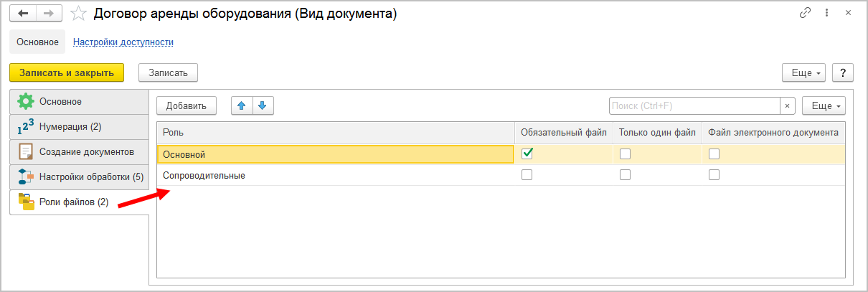868x292 pixels.
Task: Click the back navigation arrow
Action: click(23, 13)
